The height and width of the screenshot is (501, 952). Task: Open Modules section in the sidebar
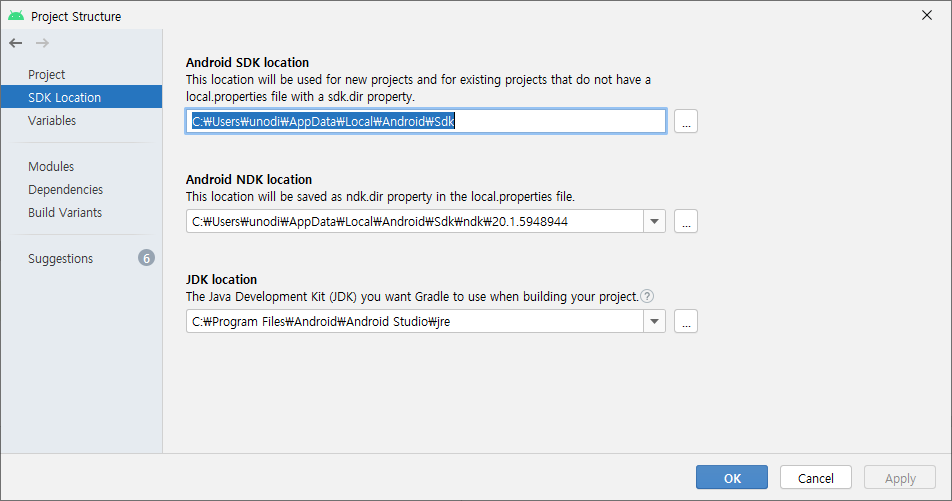(81, 166)
